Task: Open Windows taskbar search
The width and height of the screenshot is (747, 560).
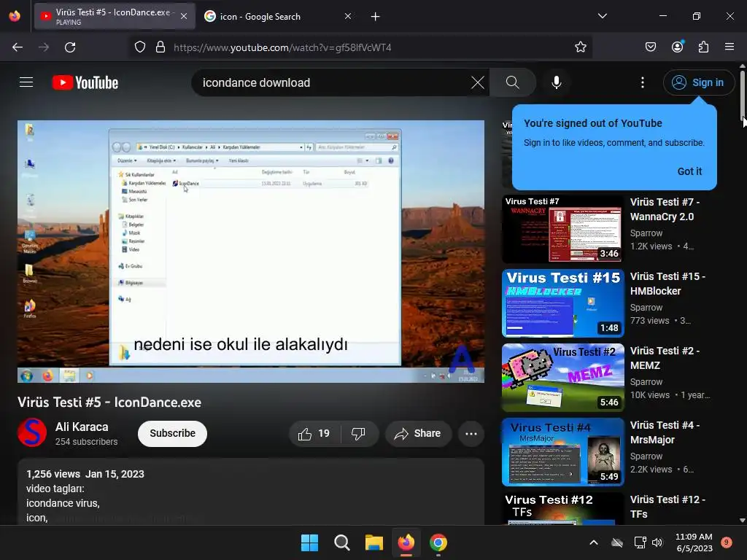Action: (341, 542)
